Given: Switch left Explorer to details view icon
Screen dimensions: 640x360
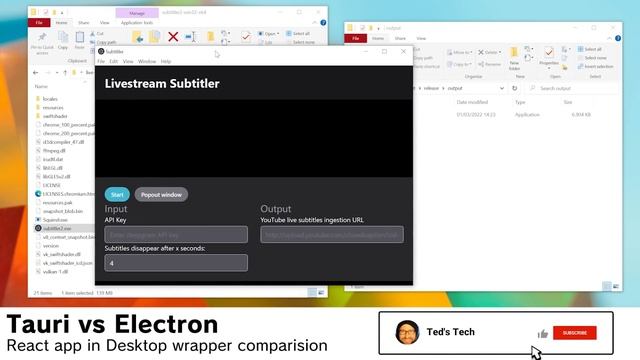Looking at the screenshot, I should (312, 292).
